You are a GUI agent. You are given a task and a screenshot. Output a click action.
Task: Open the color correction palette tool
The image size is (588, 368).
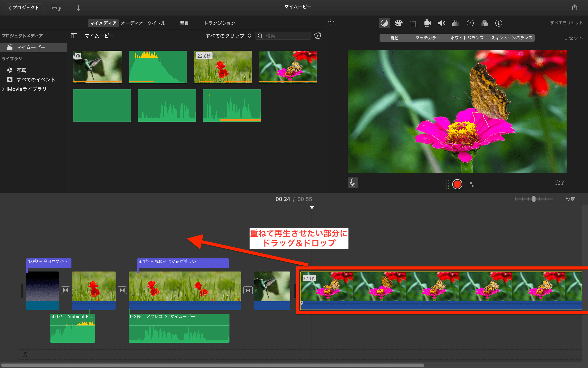(399, 23)
